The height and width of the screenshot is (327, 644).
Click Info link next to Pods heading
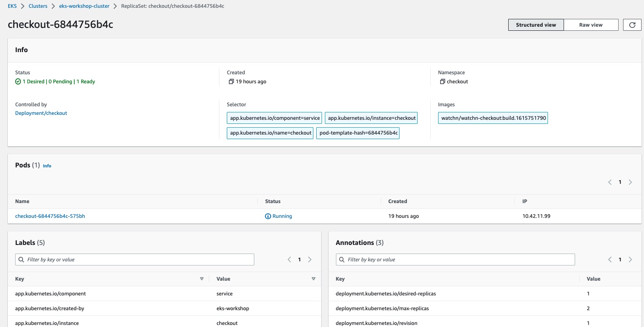[x=47, y=166]
